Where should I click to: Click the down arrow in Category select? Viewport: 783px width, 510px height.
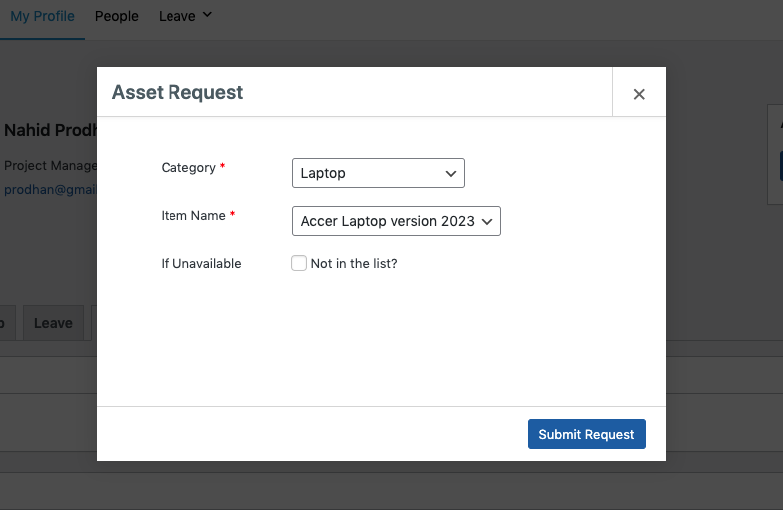pyautogui.click(x=450, y=173)
